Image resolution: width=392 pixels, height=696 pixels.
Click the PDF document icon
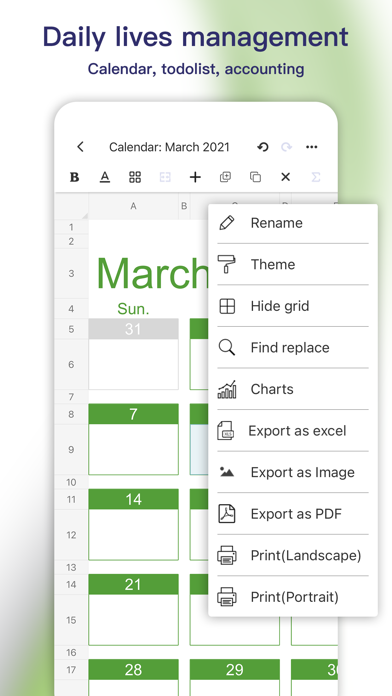pyautogui.click(x=227, y=514)
